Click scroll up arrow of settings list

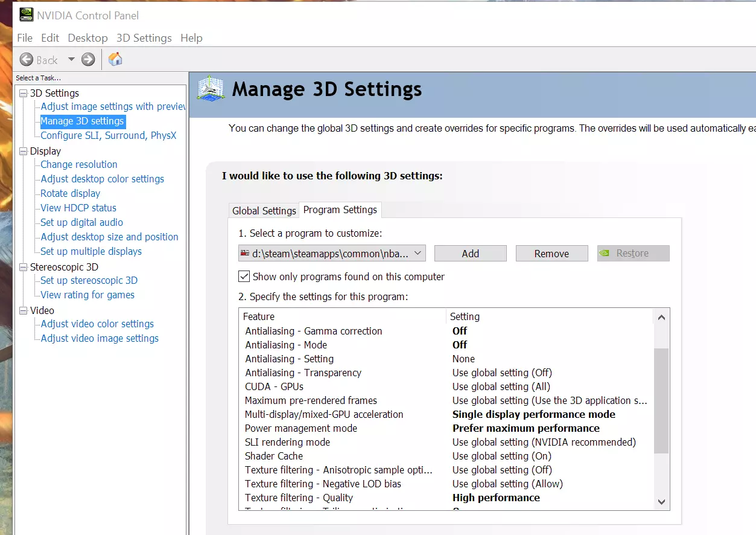point(661,317)
